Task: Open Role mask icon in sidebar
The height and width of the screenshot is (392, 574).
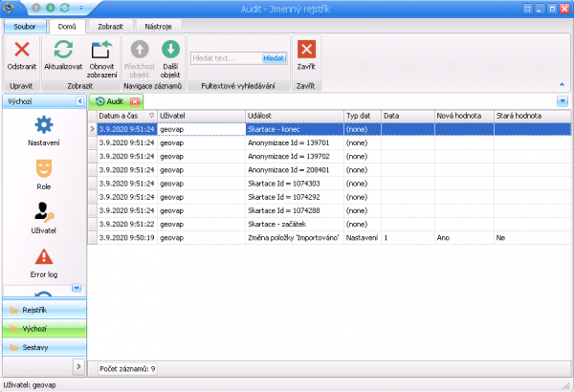Action: click(x=43, y=169)
